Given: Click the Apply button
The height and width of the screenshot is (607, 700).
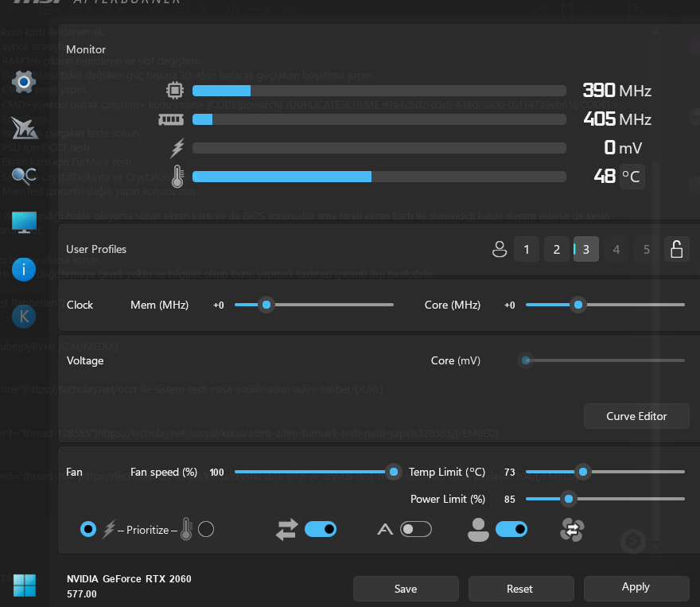Looking at the screenshot, I should click(636, 588).
